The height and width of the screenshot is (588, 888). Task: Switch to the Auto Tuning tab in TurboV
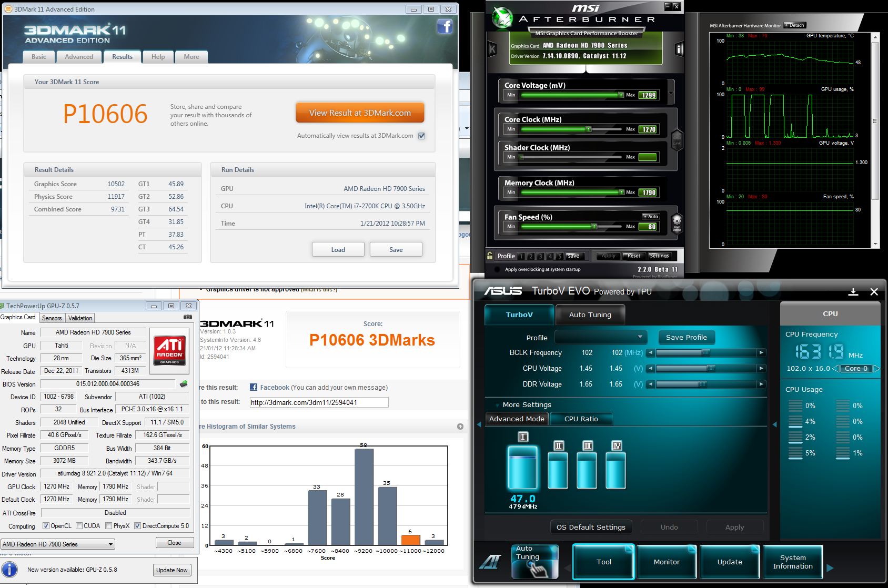coord(590,315)
